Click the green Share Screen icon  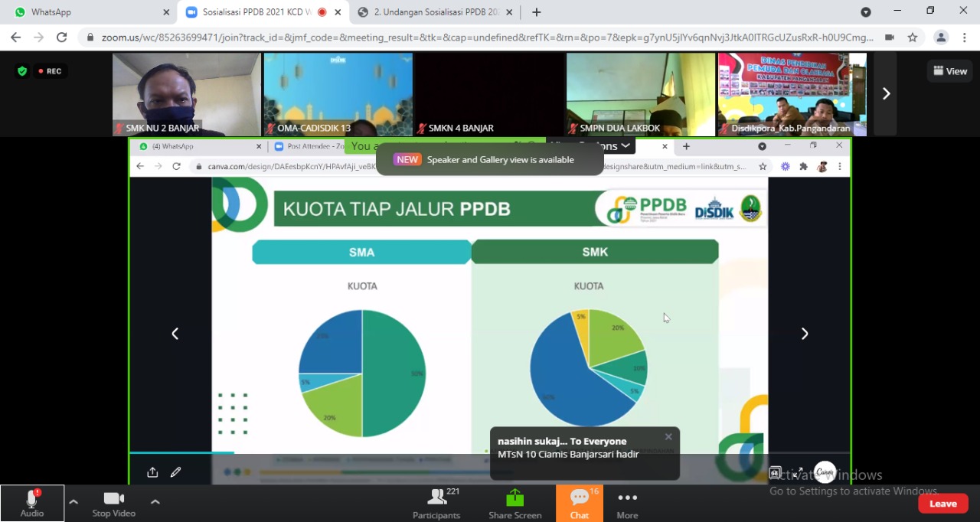coord(515,498)
